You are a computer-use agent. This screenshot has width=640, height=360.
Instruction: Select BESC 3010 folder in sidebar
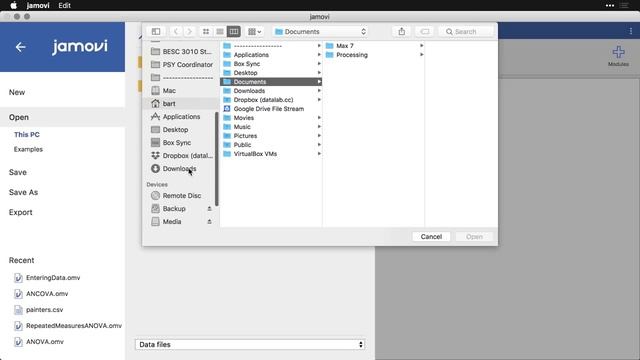[182, 51]
